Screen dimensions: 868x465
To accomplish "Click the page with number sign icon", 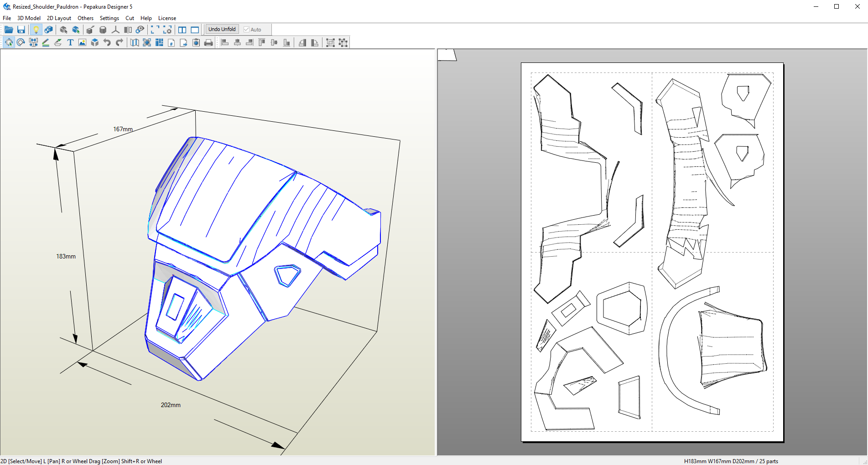I will [172, 42].
